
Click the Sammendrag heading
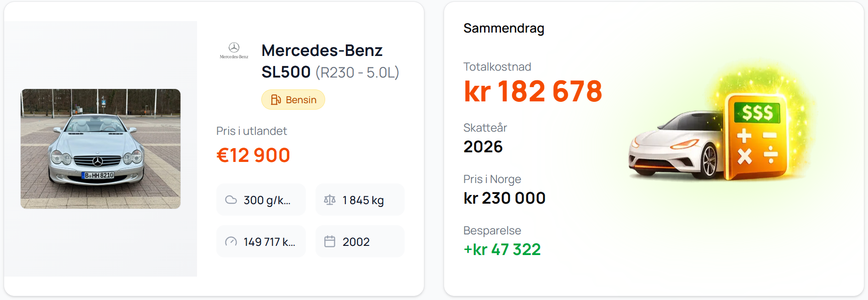[504, 28]
